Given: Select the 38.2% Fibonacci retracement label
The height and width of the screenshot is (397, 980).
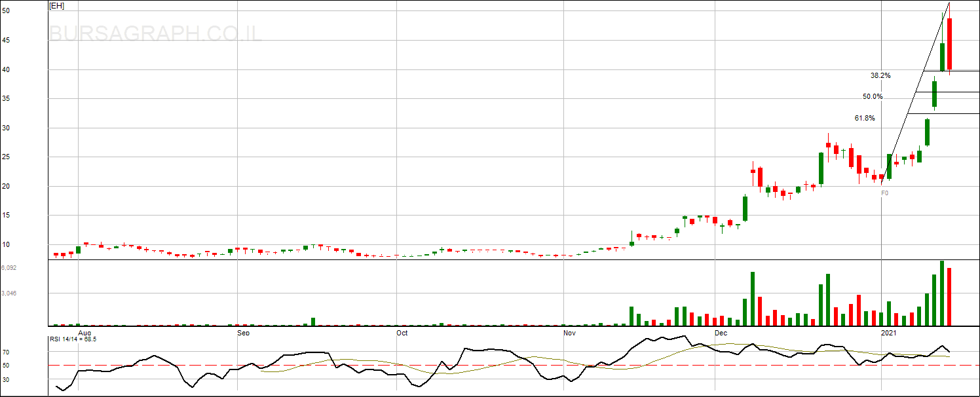Looking at the screenshot, I should [x=880, y=76].
